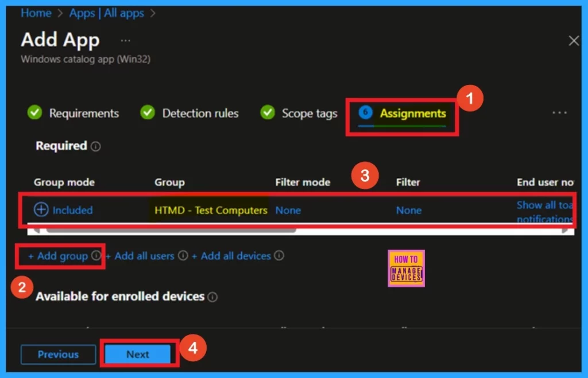This screenshot has width=588, height=378.
Task: Close the Add App pane
Action: 574,41
